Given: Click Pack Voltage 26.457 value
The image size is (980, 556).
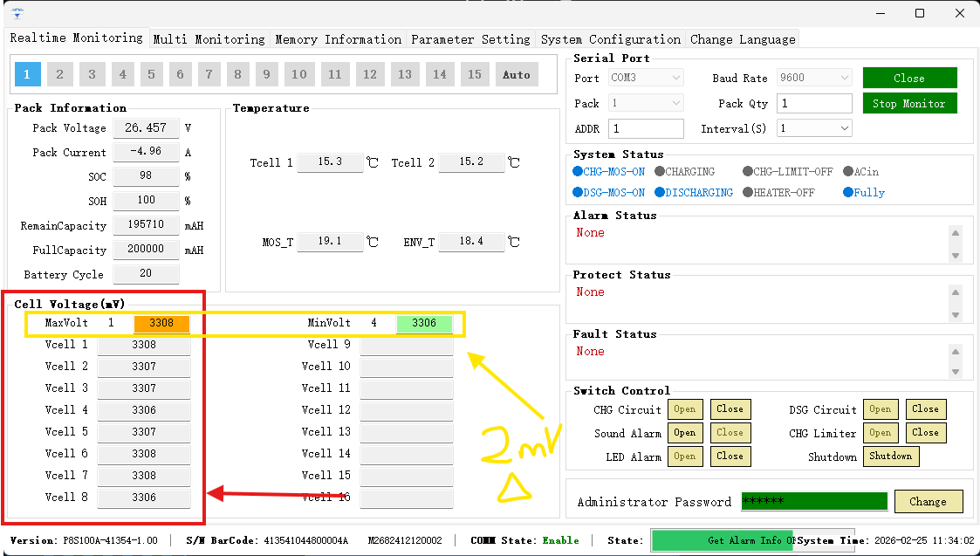Looking at the screenshot, I should [x=146, y=128].
